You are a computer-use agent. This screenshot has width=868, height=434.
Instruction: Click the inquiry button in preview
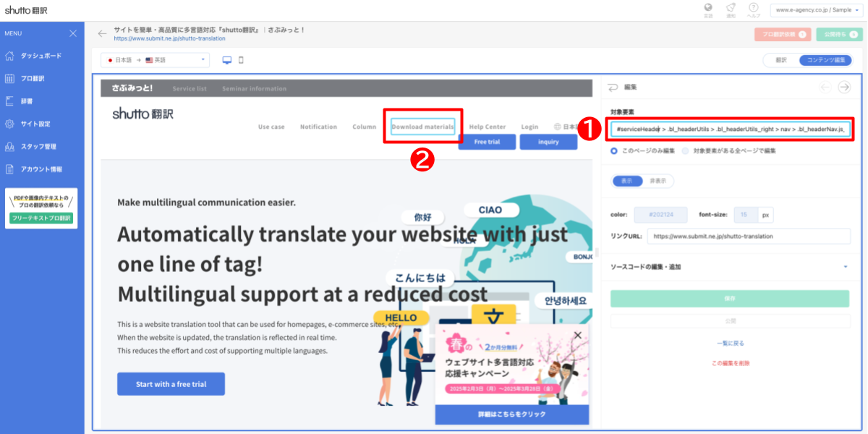548,142
